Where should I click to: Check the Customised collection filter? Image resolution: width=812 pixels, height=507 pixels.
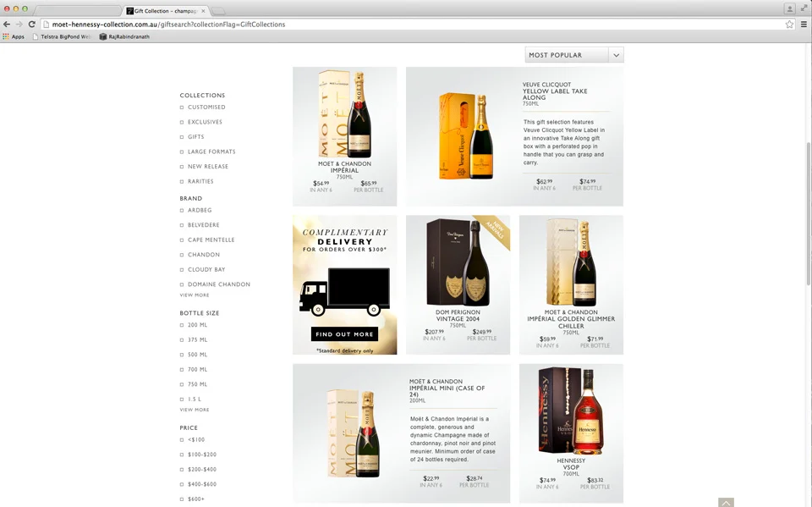182,107
